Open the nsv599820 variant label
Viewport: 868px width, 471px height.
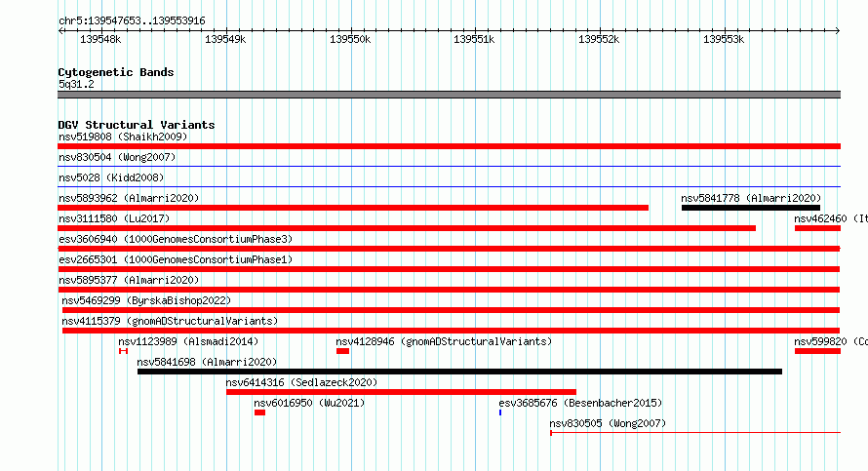pos(830,341)
